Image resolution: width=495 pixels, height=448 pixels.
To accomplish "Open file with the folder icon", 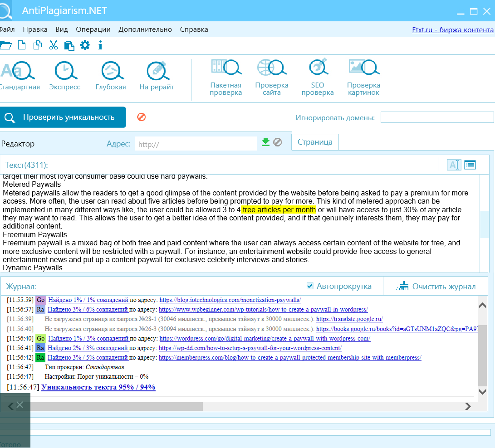I will click(6, 45).
